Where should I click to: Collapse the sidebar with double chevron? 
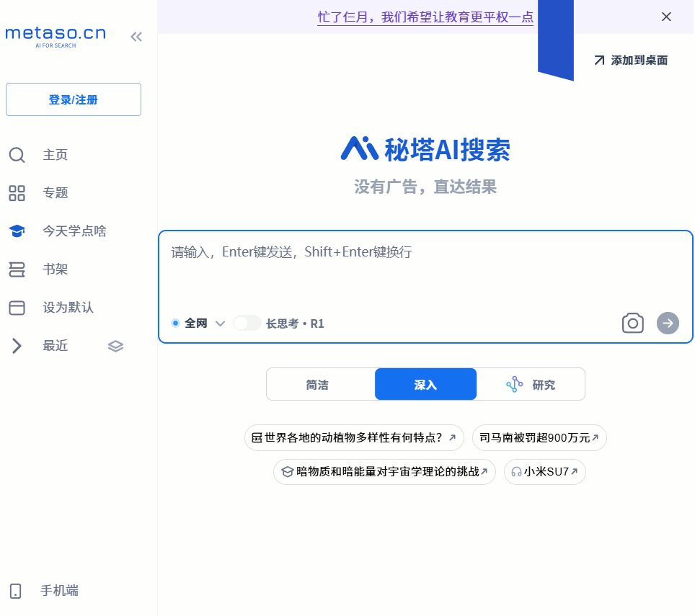point(136,37)
